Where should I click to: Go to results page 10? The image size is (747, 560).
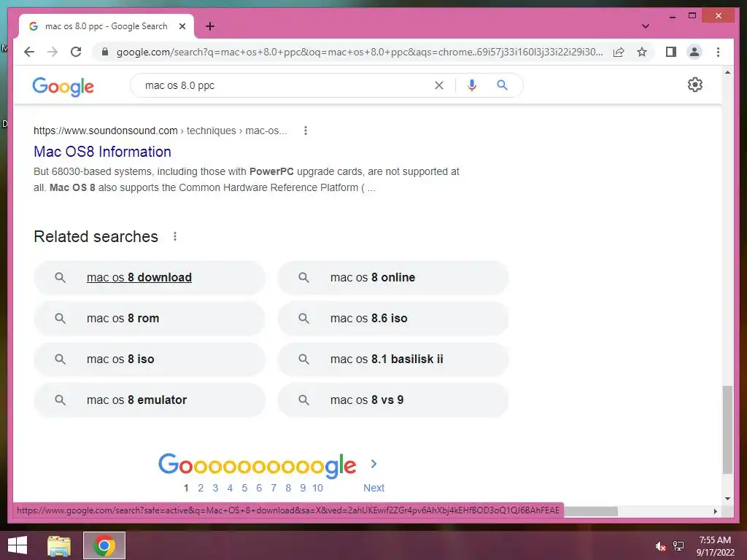point(318,488)
